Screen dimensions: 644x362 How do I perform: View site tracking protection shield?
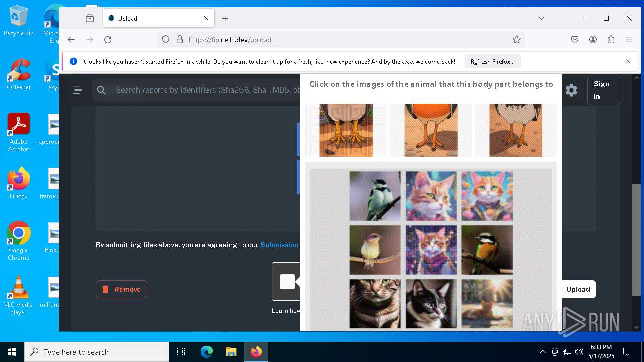click(x=166, y=40)
